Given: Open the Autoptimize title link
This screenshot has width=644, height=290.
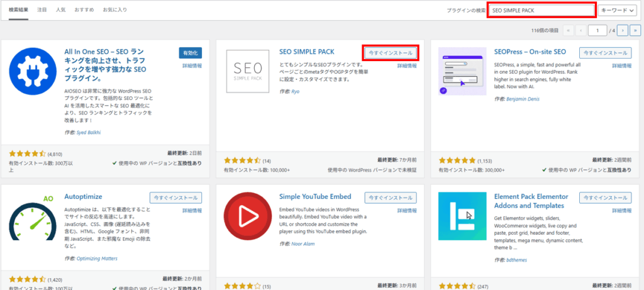Looking at the screenshot, I should point(84,196).
